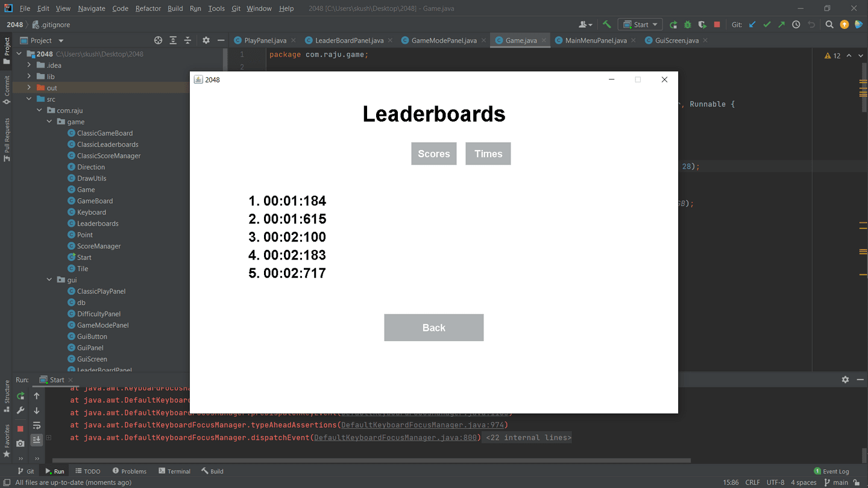Collapse the gui package
868x488 pixels.
(49, 280)
